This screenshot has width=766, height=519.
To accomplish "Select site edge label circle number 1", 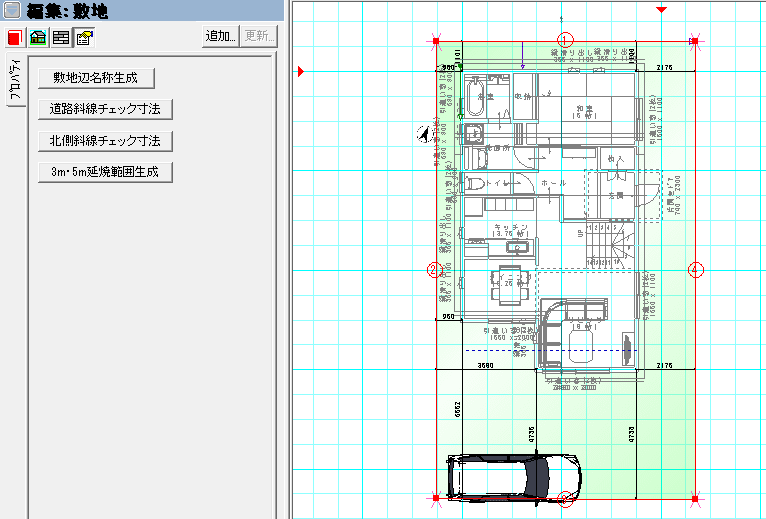I will click(565, 40).
